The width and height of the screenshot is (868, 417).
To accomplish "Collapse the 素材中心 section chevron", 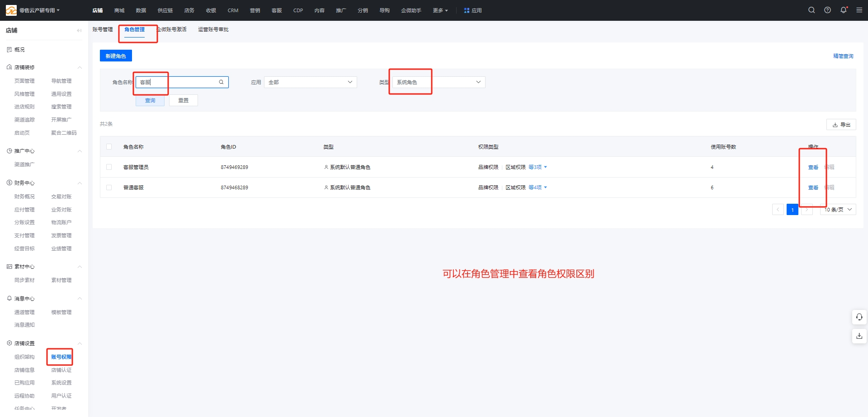I will point(80,267).
